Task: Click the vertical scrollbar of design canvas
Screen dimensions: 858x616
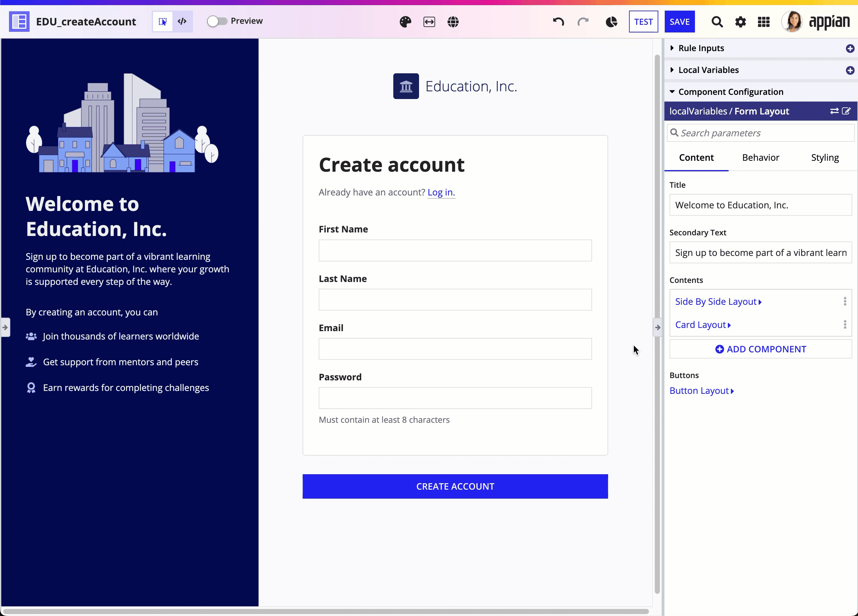Action: coord(657,324)
